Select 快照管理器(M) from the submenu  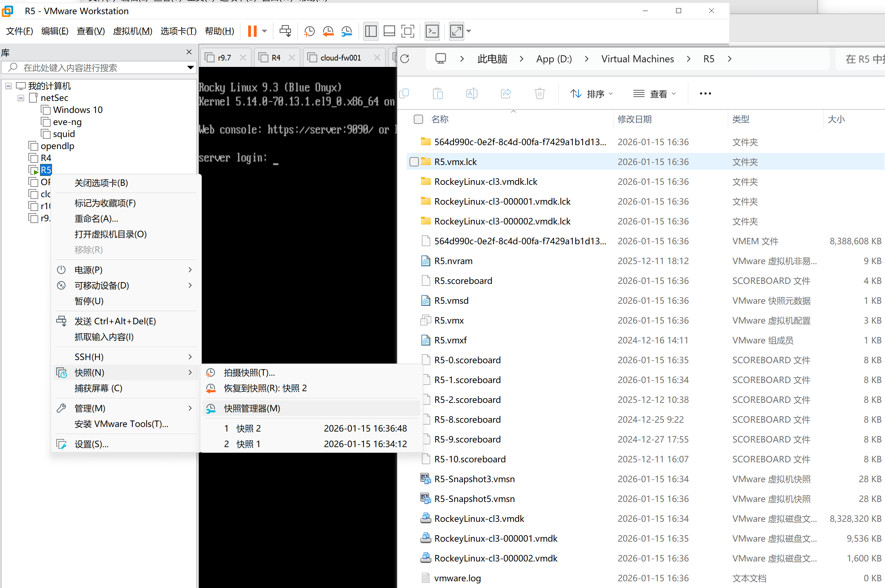pyautogui.click(x=252, y=409)
